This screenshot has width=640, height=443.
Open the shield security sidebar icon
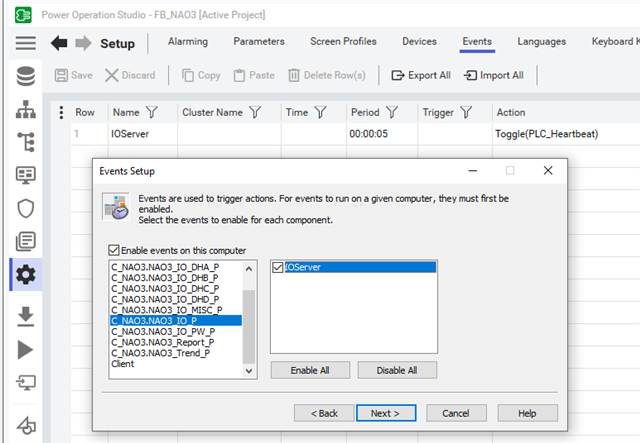coord(26,208)
